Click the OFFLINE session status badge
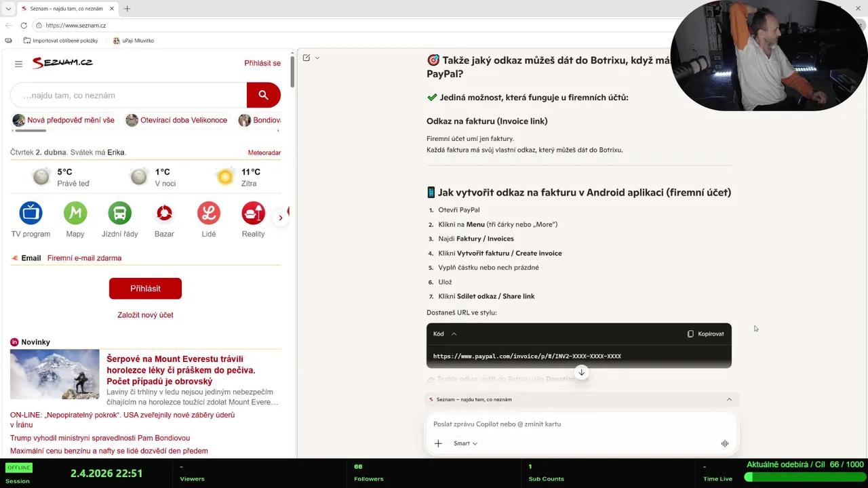Screen dimensions: 868x488 tap(19, 468)
